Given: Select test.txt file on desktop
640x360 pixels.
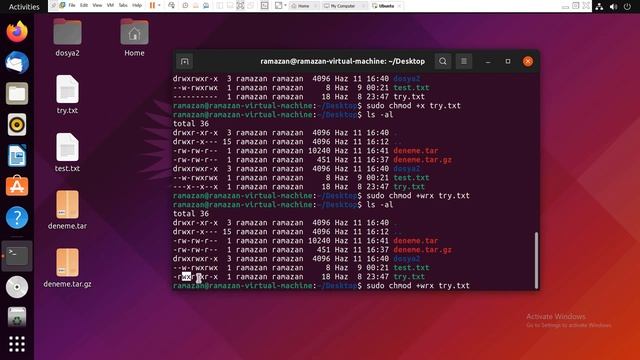Looking at the screenshot, I should coord(67,153).
